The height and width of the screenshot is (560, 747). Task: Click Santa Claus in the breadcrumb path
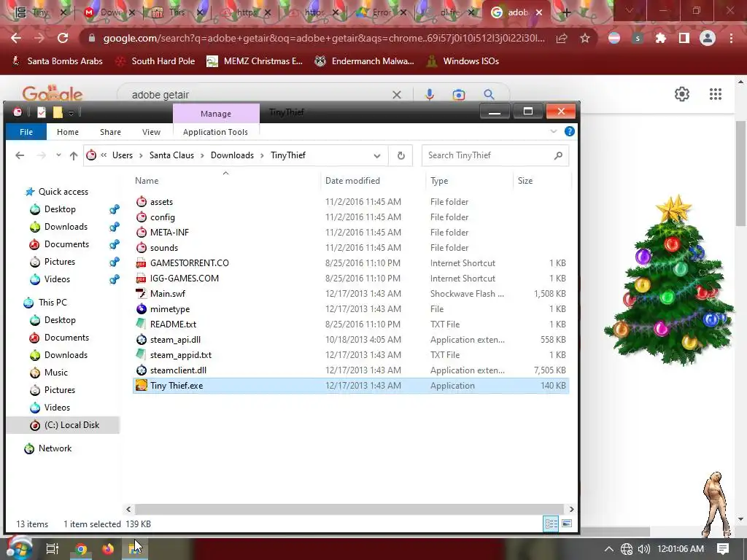171,155
